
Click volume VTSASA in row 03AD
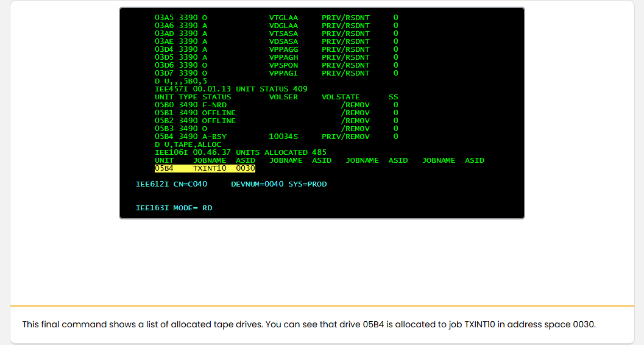pos(283,34)
